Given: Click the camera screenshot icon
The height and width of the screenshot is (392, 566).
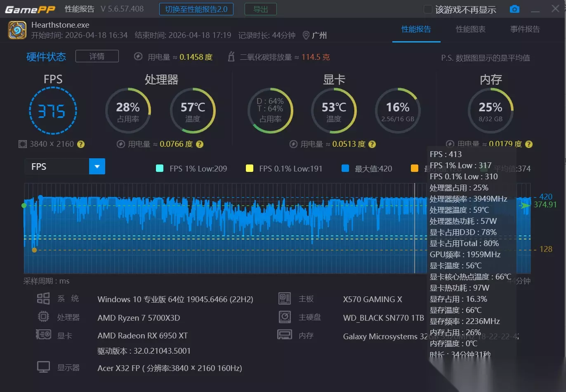Looking at the screenshot, I should pyautogui.click(x=514, y=9).
